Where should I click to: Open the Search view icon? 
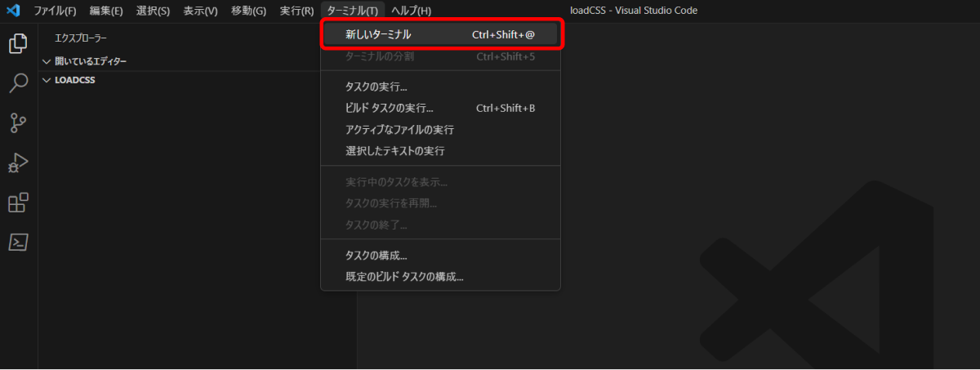[x=18, y=83]
